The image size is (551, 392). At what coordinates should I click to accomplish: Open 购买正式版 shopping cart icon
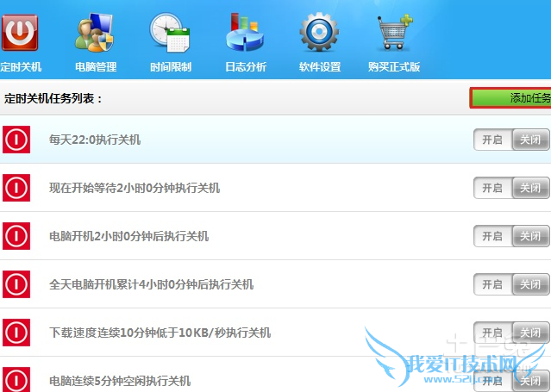tap(395, 33)
